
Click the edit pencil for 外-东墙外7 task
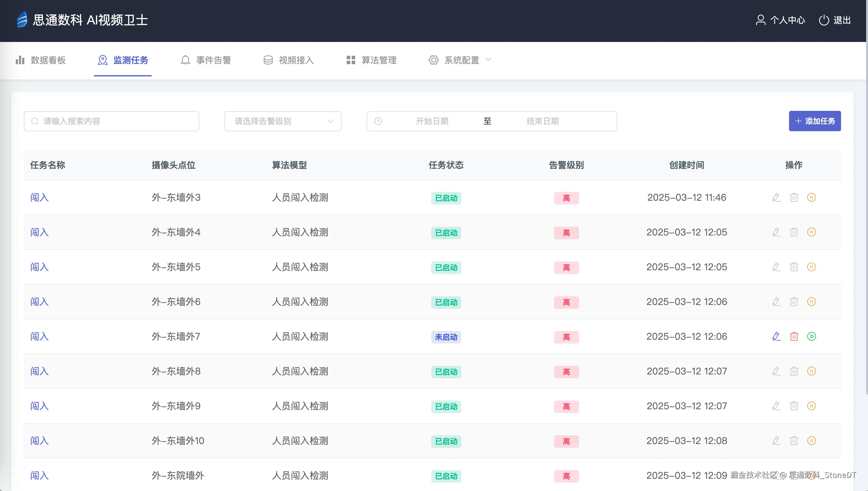click(776, 336)
